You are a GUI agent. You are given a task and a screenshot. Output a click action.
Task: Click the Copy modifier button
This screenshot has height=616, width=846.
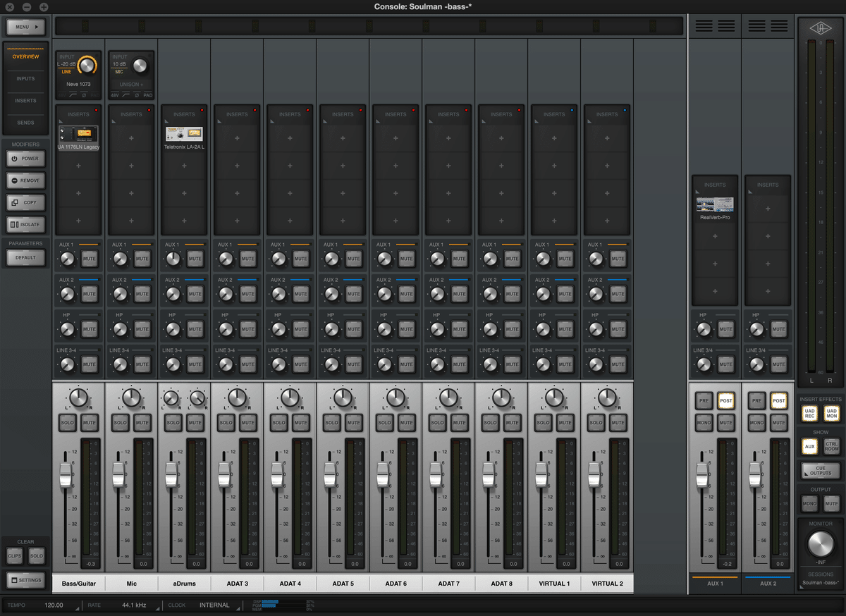[26, 202]
